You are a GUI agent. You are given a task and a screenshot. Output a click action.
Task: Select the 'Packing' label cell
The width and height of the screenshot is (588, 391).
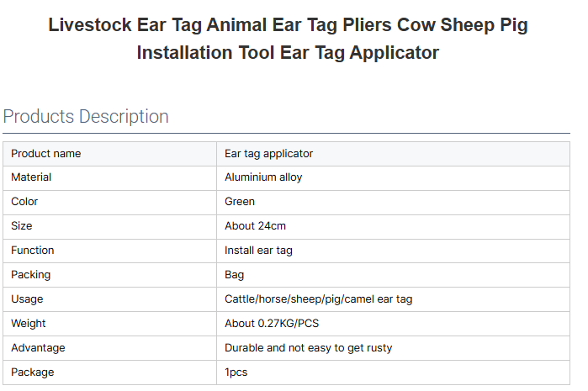[31, 275]
